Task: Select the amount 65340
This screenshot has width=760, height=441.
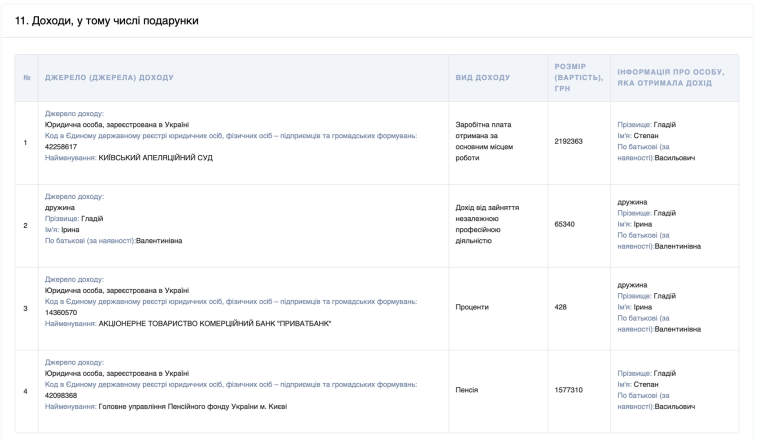Action: [x=565, y=224]
